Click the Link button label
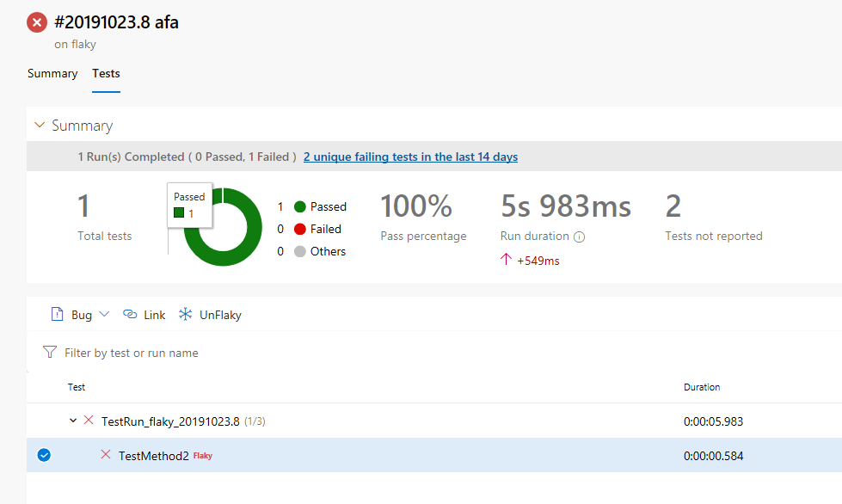Image resolution: width=842 pixels, height=504 pixels. point(155,315)
